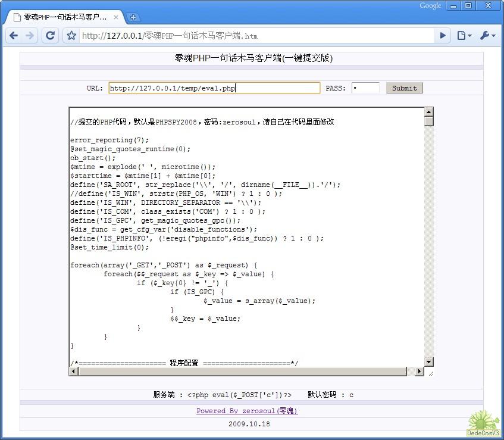Open the wrench tools menu
504x440 pixels.
tap(487, 35)
